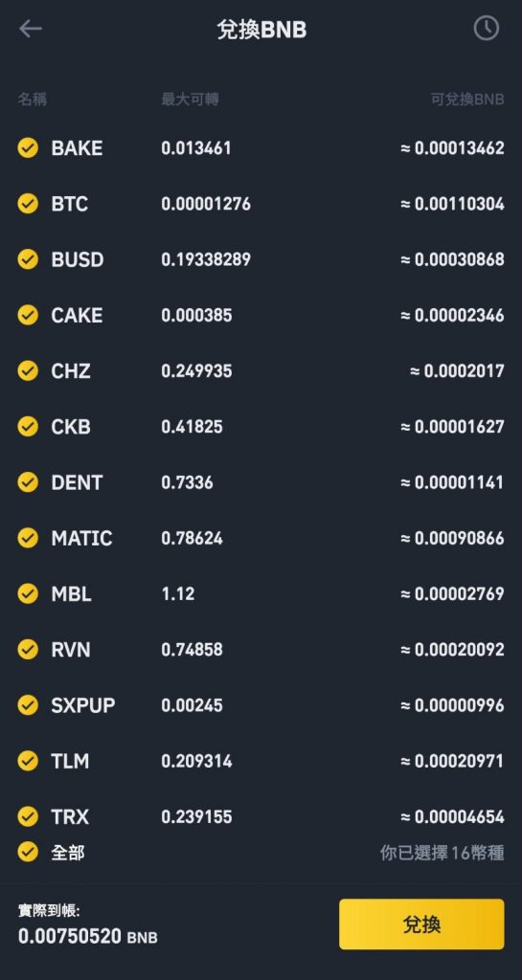Uncheck the MBL checkbox
This screenshot has width=522, height=980.
point(28,593)
